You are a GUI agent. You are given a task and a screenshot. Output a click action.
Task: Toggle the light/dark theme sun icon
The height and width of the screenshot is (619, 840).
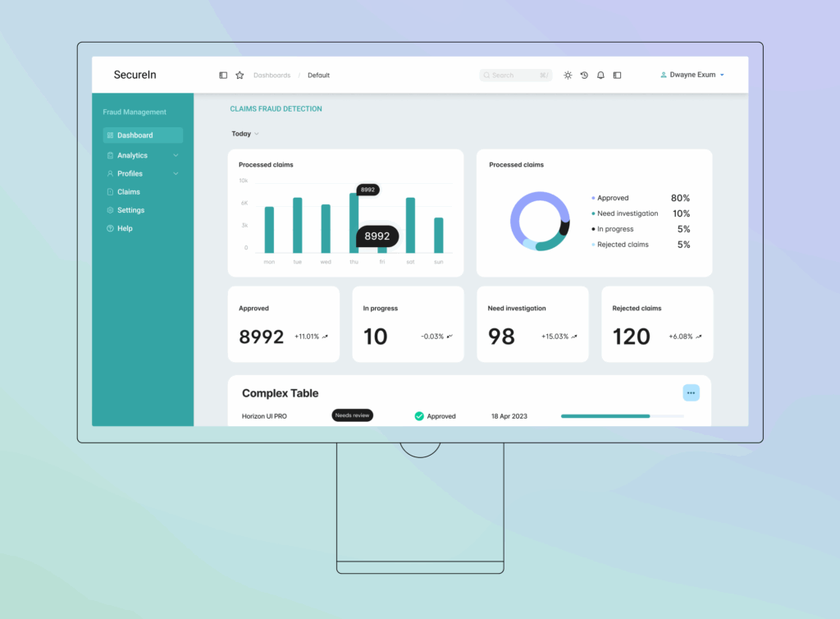pyautogui.click(x=568, y=76)
